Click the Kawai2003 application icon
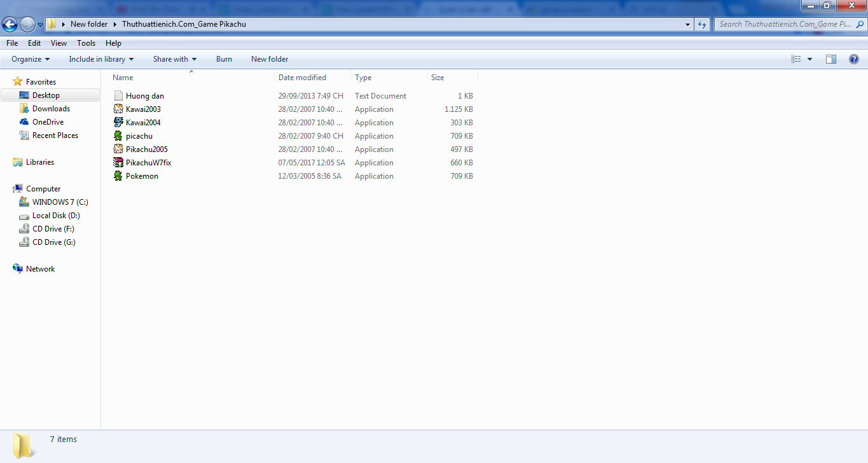868x463 pixels. [118, 109]
